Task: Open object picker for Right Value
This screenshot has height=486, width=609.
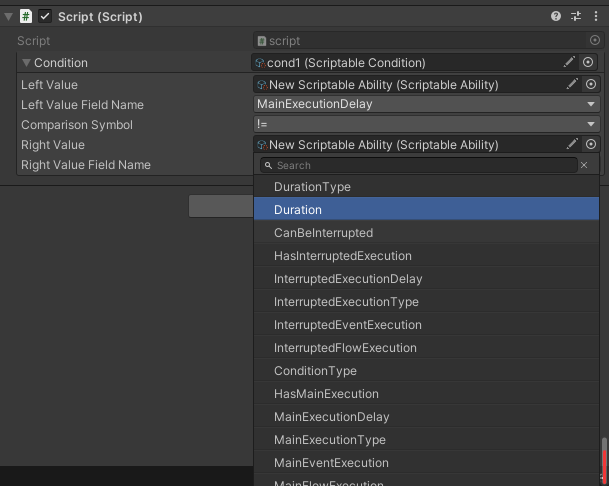Action: click(x=590, y=145)
